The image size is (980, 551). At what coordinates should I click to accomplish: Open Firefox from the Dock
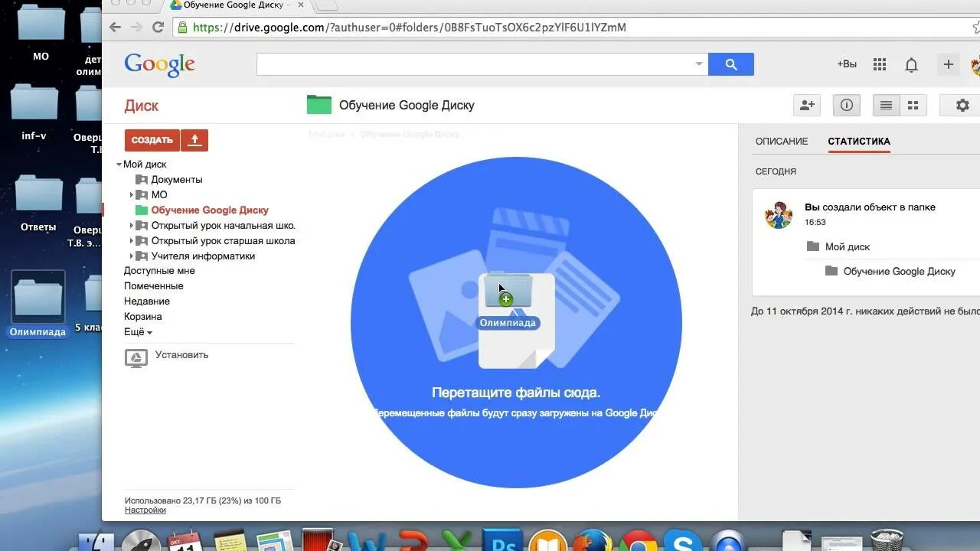pyautogui.click(x=593, y=540)
